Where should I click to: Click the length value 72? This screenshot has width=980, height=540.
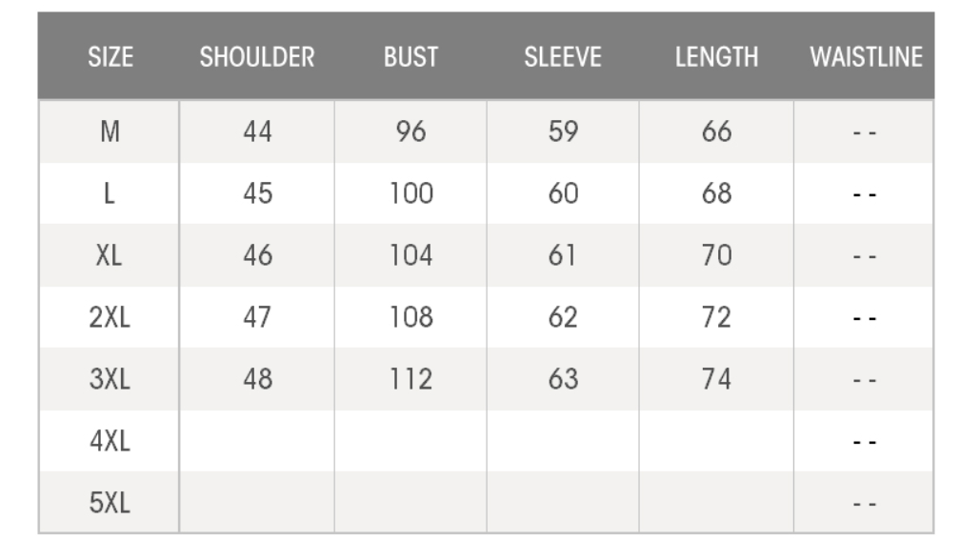(x=716, y=317)
